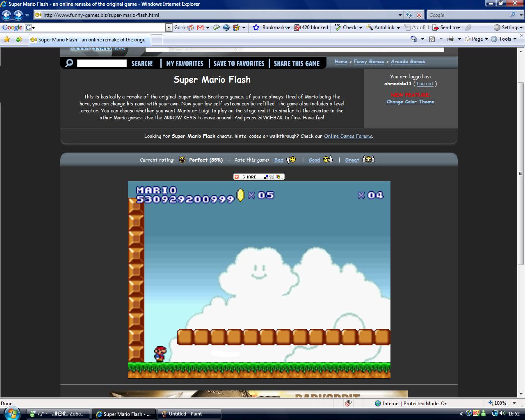Open the Online Games Forums link
Screen dimensions: 525x420
(x=348, y=136)
